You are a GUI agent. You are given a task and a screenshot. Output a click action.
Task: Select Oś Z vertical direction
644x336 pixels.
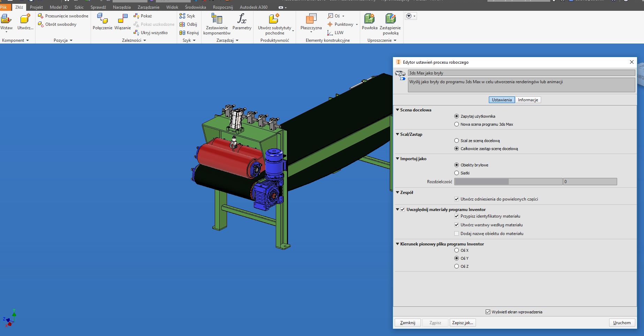pyautogui.click(x=456, y=266)
